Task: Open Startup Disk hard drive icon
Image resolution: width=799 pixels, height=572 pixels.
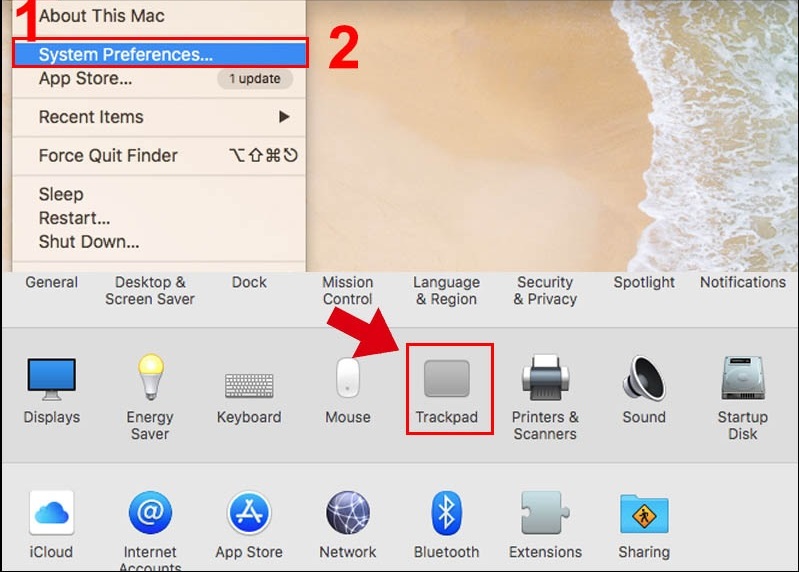Action: [x=743, y=378]
